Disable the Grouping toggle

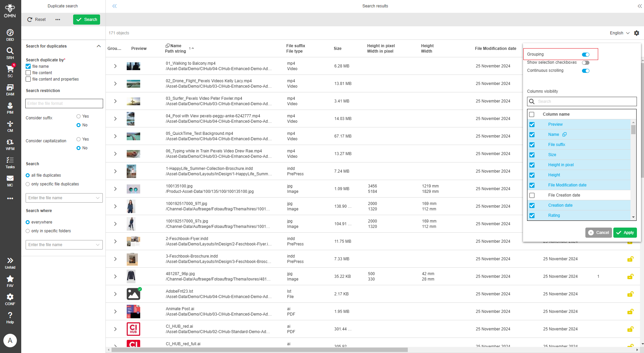tap(585, 54)
